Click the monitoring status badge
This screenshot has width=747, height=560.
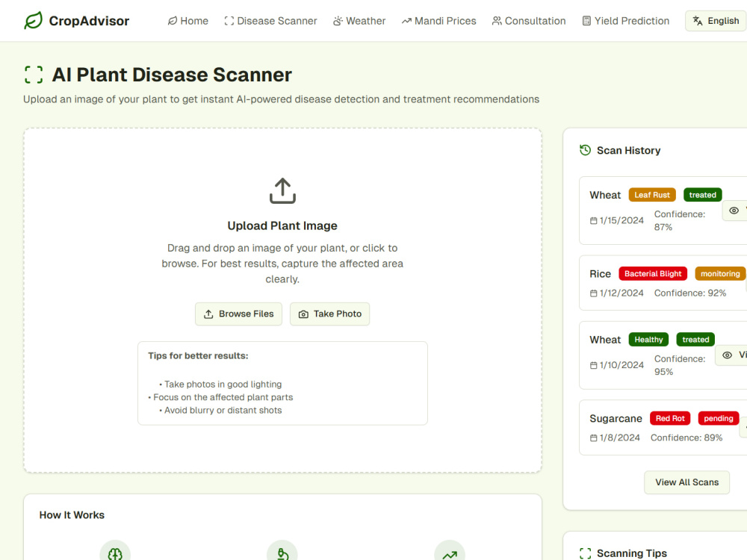tap(720, 274)
